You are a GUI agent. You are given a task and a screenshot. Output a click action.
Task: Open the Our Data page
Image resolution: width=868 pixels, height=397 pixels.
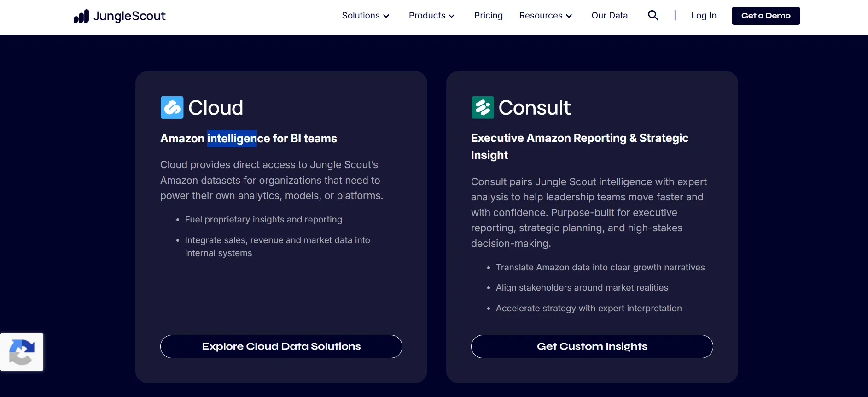click(x=610, y=16)
